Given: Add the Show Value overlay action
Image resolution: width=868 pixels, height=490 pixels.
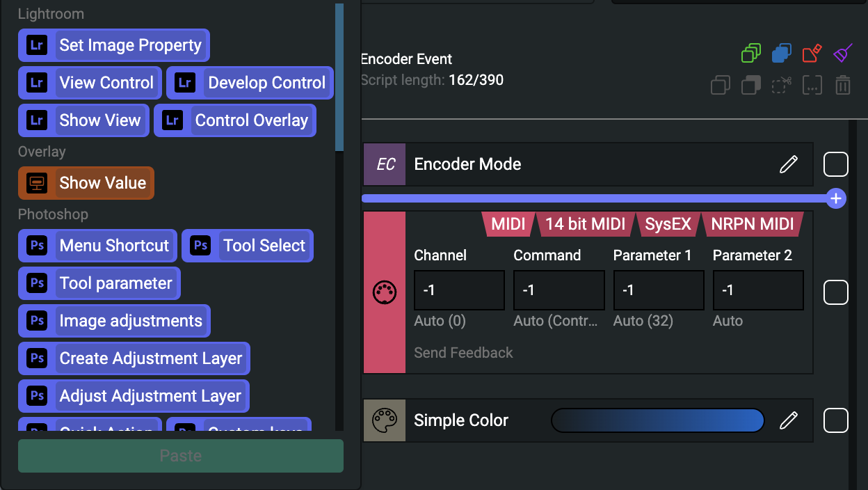Looking at the screenshot, I should [86, 183].
